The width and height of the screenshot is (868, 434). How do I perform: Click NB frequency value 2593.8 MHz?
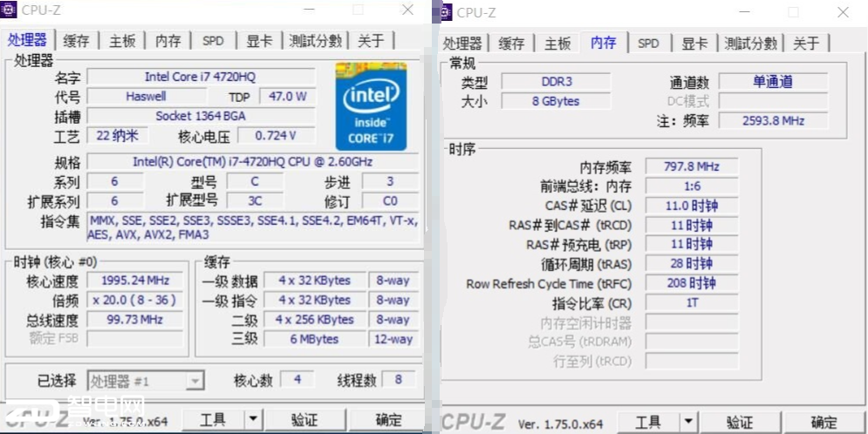pyautogui.click(x=773, y=120)
